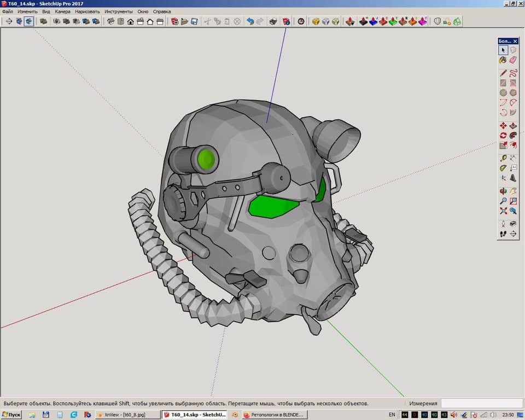Choose the pink Eraser tool
This screenshot has height=420, width=525.
pos(513,60)
